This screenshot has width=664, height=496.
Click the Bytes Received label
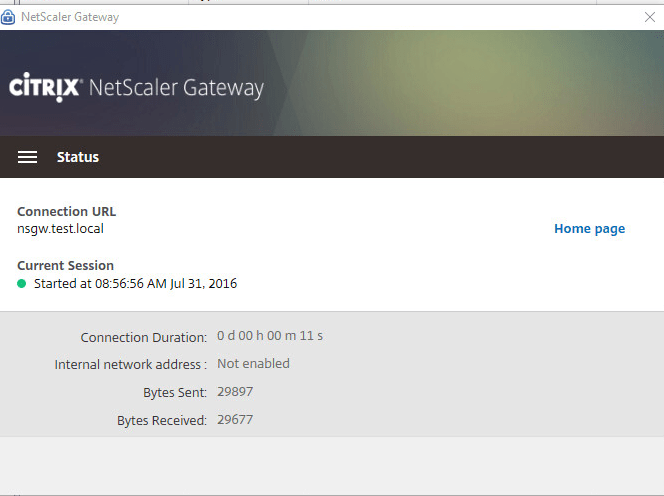tap(162, 421)
